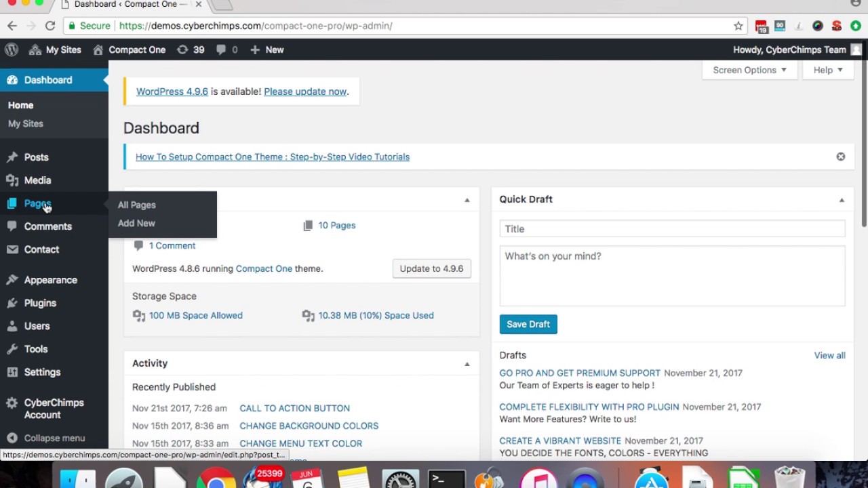Click the CyberChimps Account gear icon
The image size is (868, 488).
click(12, 403)
